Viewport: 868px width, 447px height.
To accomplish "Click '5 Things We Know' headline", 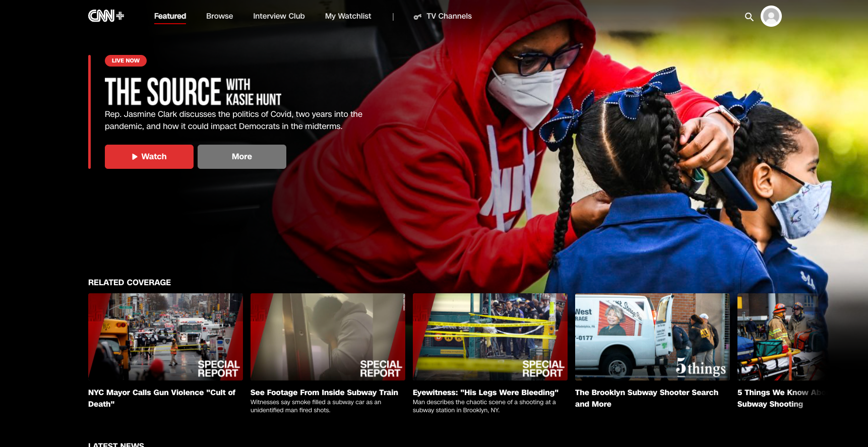I will click(x=780, y=398).
